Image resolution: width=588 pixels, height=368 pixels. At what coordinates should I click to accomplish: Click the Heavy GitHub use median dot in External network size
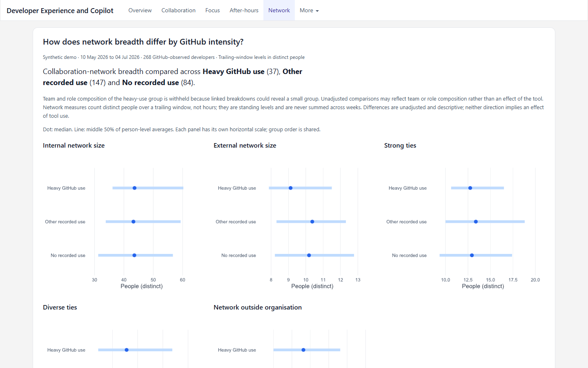click(x=290, y=188)
